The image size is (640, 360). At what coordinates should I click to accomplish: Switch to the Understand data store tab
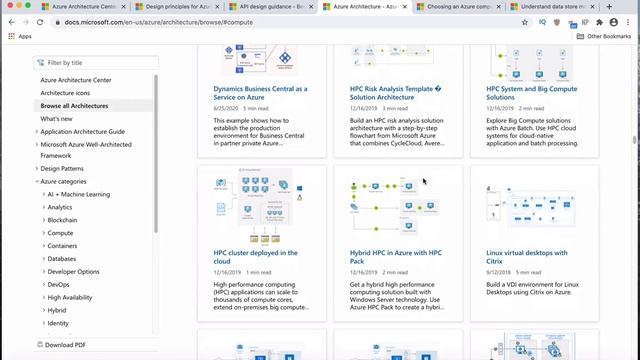(551, 7)
